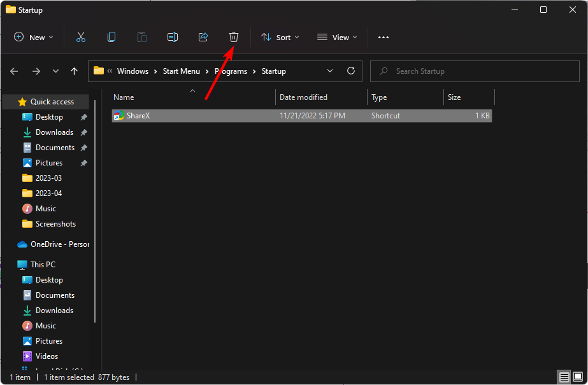Click the 1 KB size cell
Image resolution: width=588 pixels, height=385 pixels.
point(483,116)
